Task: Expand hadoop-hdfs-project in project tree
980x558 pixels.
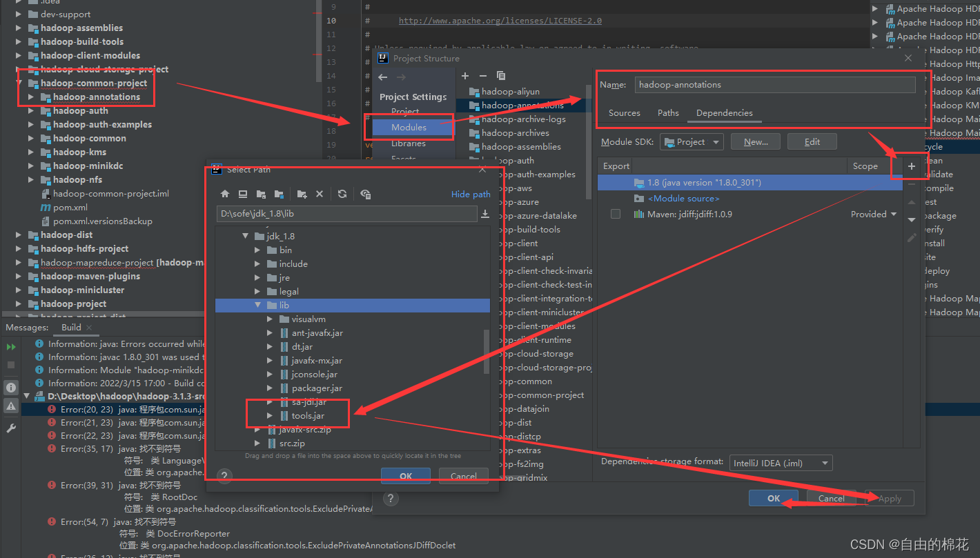Action: [x=18, y=248]
